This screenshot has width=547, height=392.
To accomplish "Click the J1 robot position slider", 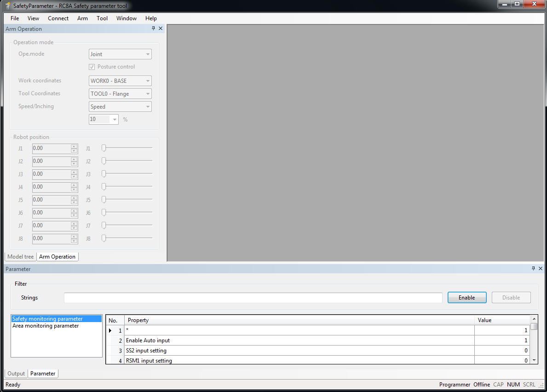I will coord(127,148).
